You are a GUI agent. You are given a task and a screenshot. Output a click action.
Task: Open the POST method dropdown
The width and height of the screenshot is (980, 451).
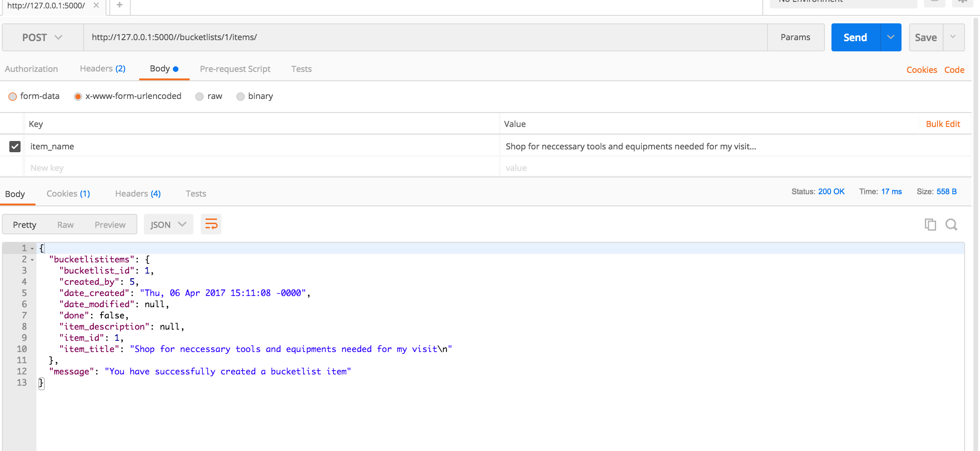pyautogui.click(x=43, y=37)
